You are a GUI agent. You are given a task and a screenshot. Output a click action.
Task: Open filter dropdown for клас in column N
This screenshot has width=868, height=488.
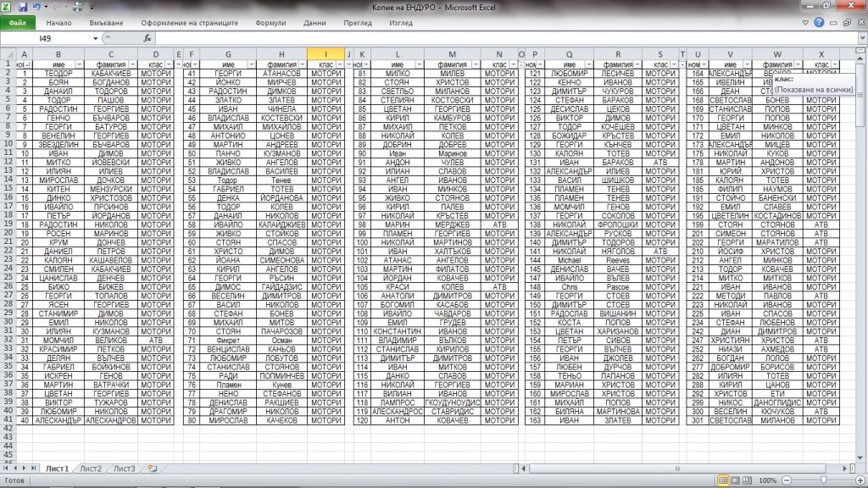[513, 64]
